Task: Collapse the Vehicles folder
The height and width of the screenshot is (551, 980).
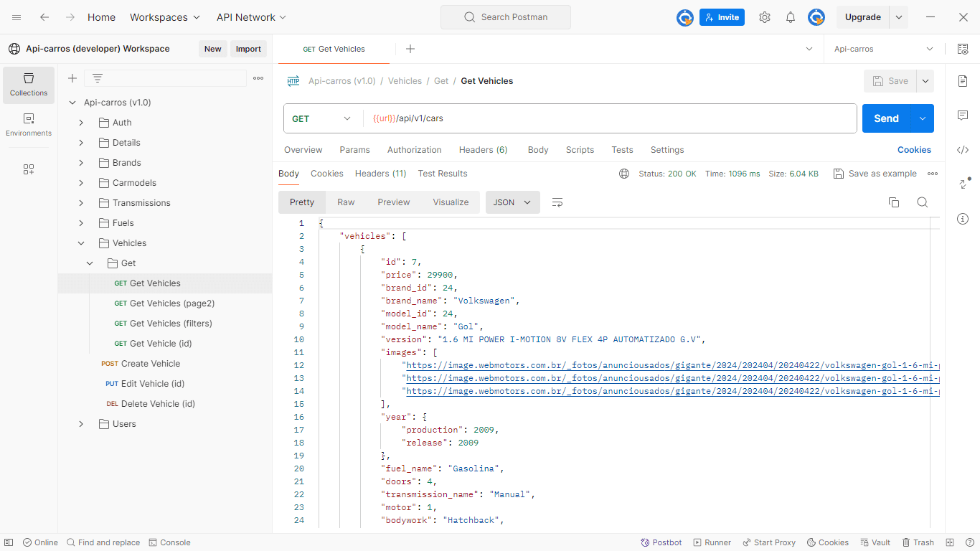Action: 81,243
